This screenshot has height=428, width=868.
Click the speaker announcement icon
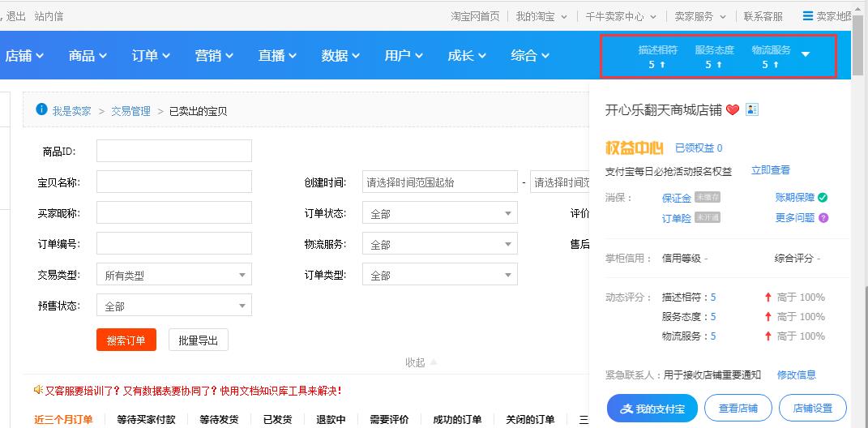click(38, 391)
